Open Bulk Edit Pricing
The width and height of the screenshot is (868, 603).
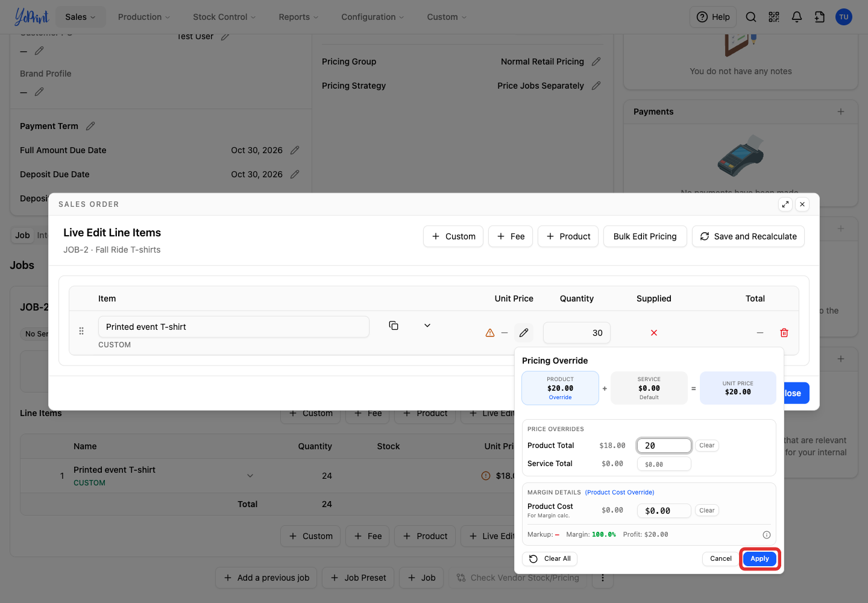click(645, 236)
